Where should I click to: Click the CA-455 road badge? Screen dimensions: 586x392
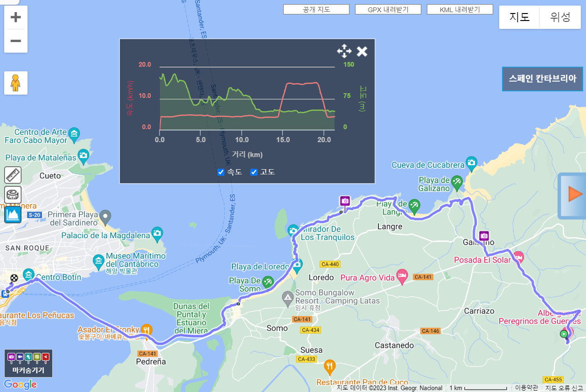click(553, 379)
